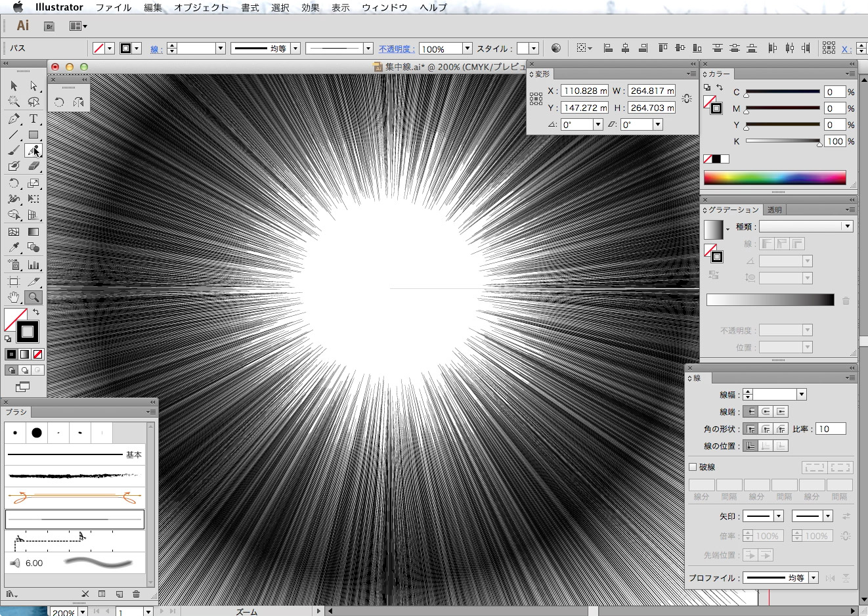
Task: Select the Magic Wand tool
Action: pyautogui.click(x=14, y=102)
